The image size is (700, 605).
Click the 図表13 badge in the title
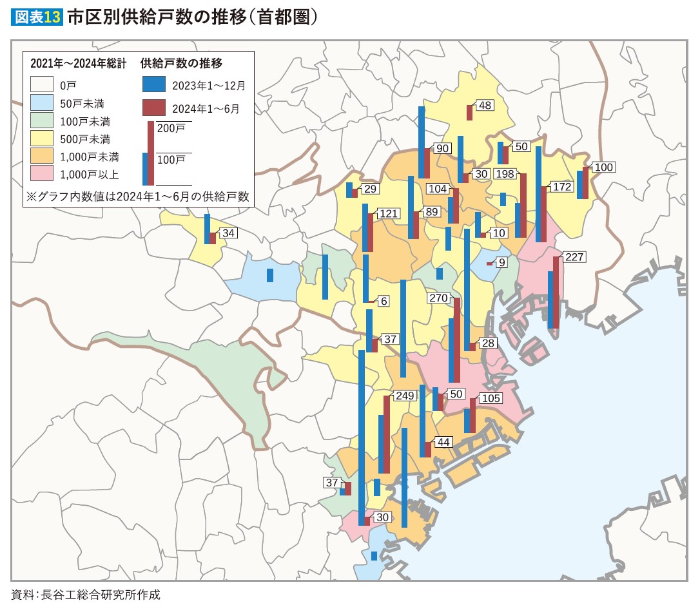pyautogui.click(x=37, y=16)
